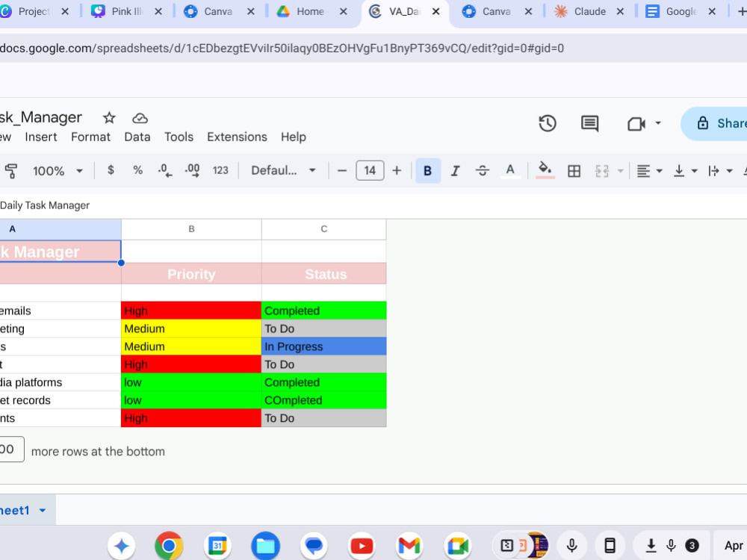Open the Gemini sparkle launcher icon

122,546
